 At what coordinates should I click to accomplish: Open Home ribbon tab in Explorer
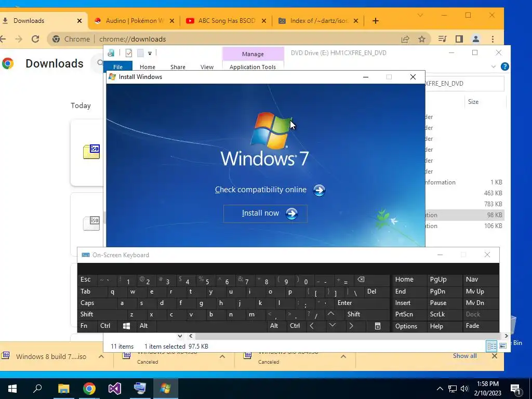(x=147, y=67)
